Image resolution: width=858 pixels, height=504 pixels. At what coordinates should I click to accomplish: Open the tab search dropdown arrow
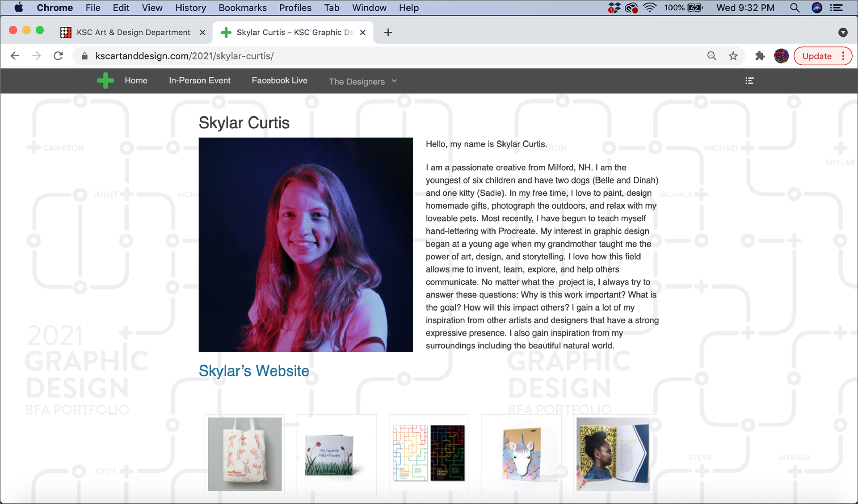point(843,32)
